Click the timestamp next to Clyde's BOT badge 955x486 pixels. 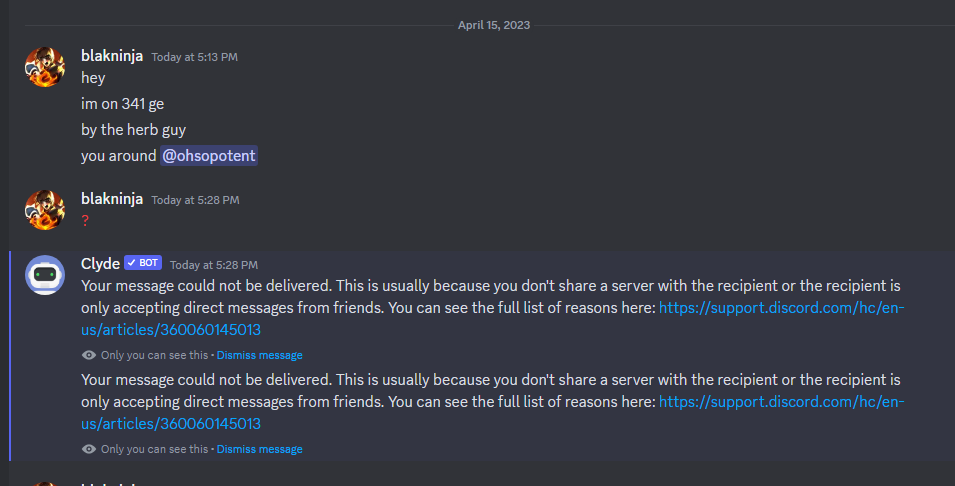coord(214,265)
